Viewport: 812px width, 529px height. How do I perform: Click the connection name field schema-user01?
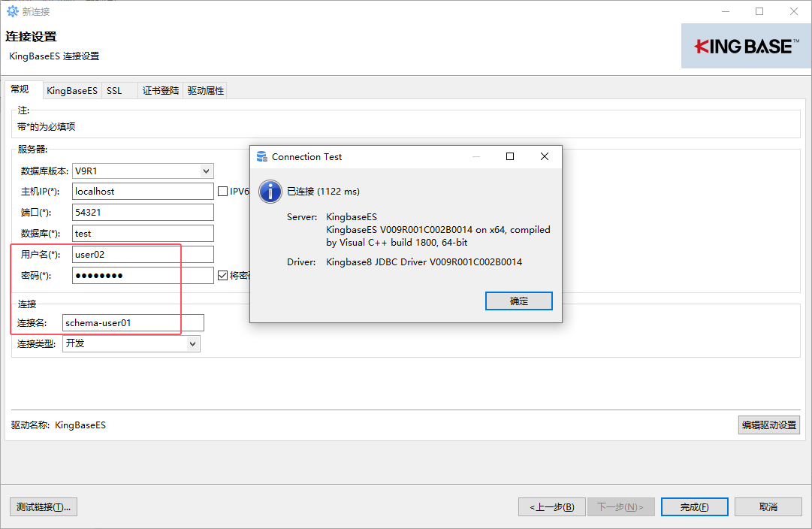133,323
